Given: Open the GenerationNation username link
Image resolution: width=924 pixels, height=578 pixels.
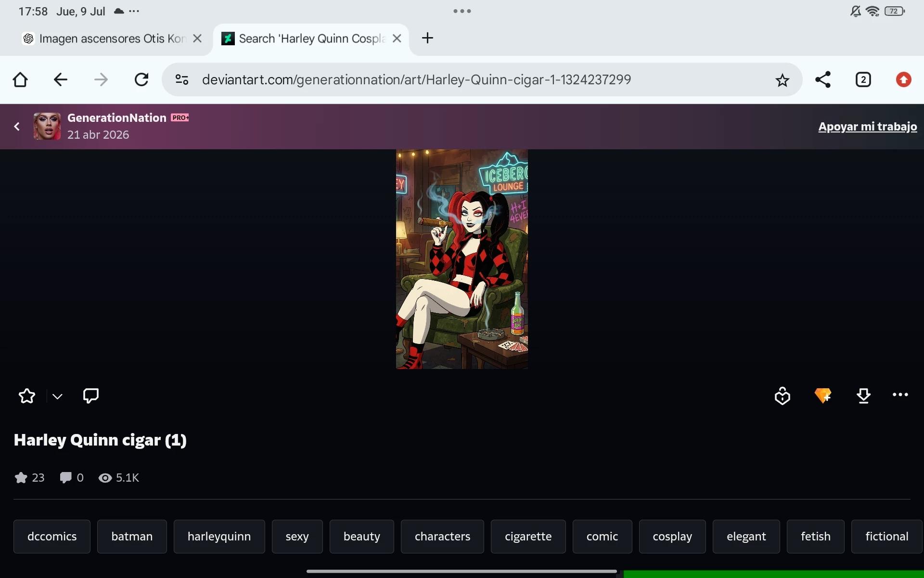Looking at the screenshot, I should click(x=117, y=118).
